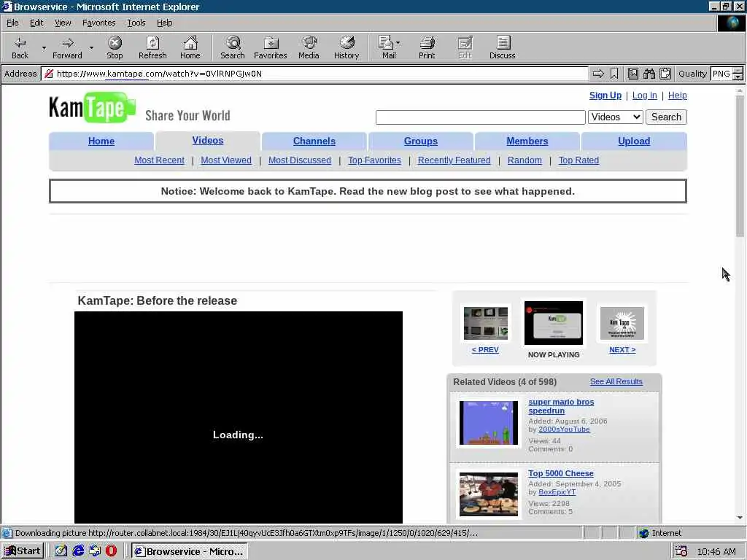The height and width of the screenshot is (560, 747).
Task: Open the Back button history dropdown arrow
Action: [44, 47]
